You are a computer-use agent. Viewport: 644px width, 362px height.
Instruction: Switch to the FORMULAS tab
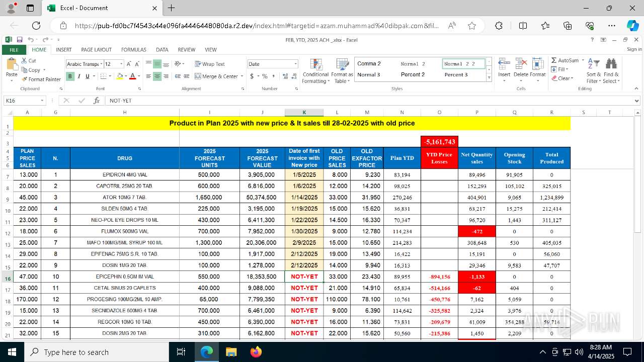click(134, 50)
